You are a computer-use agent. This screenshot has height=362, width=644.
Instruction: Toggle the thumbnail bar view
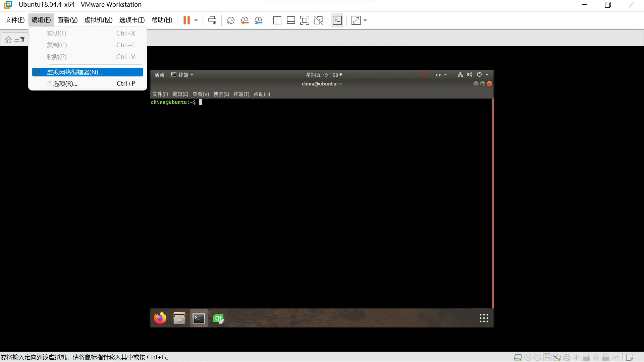tap(291, 20)
